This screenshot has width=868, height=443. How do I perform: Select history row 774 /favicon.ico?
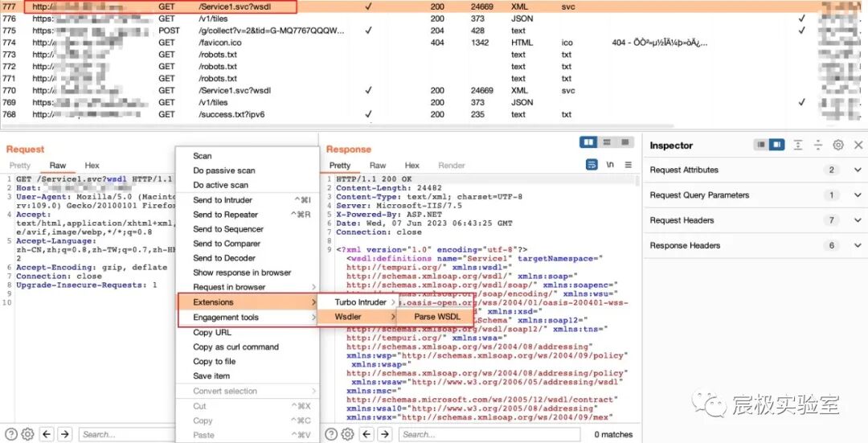pyautogui.click(x=434, y=43)
